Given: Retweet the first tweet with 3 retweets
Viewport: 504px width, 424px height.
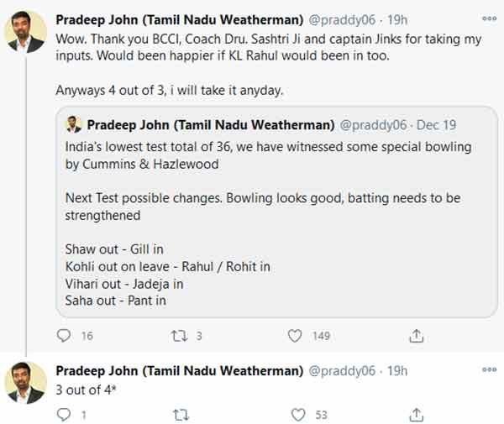Looking at the screenshot, I should 179,336.
